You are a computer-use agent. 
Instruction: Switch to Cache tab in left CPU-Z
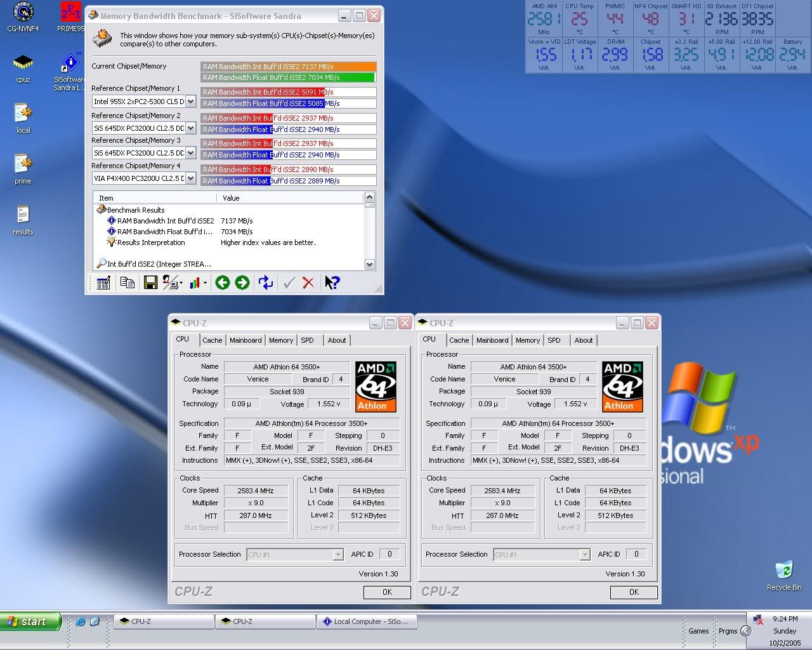(212, 340)
